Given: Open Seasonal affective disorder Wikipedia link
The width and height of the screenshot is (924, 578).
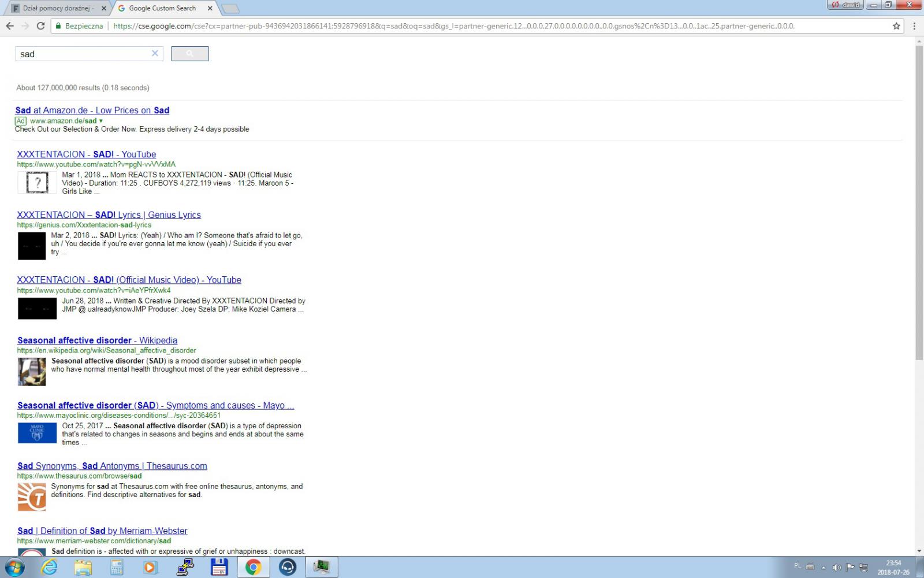Looking at the screenshot, I should coord(98,340).
